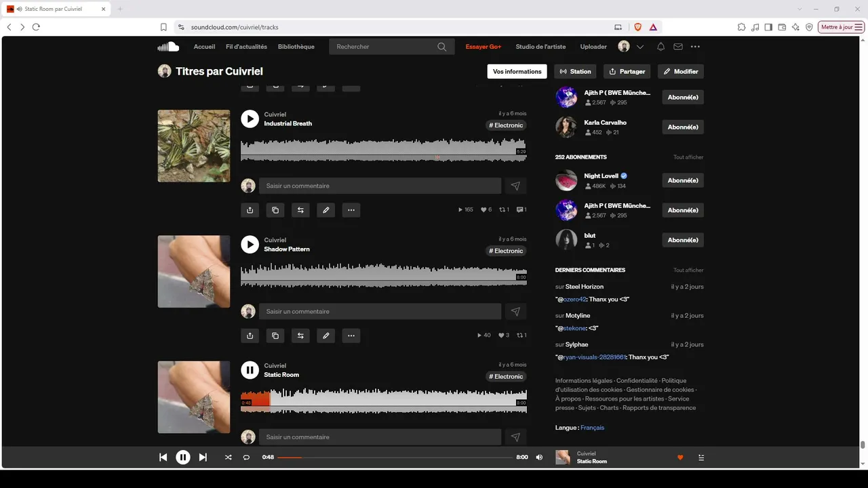The image size is (868, 488).
Task: Toggle shuffle in the player bar
Action: coord(228,457)
